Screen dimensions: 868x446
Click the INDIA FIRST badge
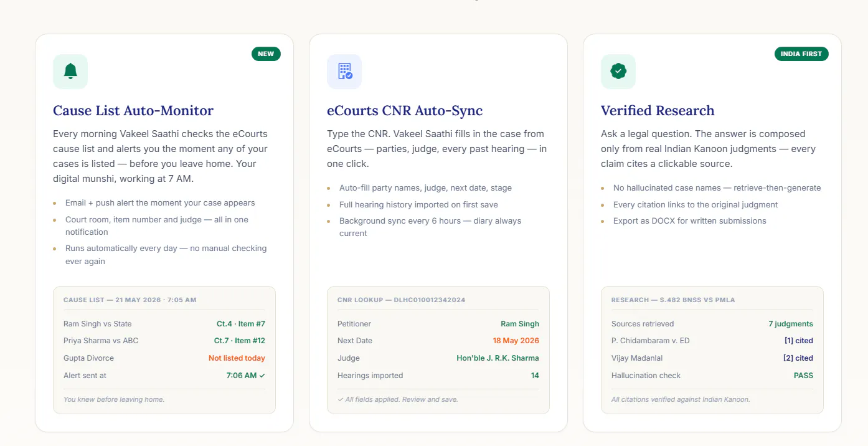[x=801, y=54]
